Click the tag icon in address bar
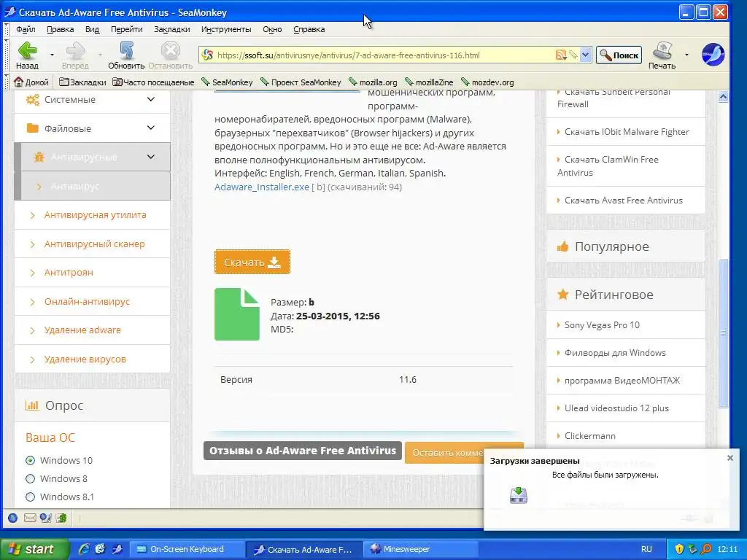The width and height of the screenshot is (747, 560). [573, 55]
